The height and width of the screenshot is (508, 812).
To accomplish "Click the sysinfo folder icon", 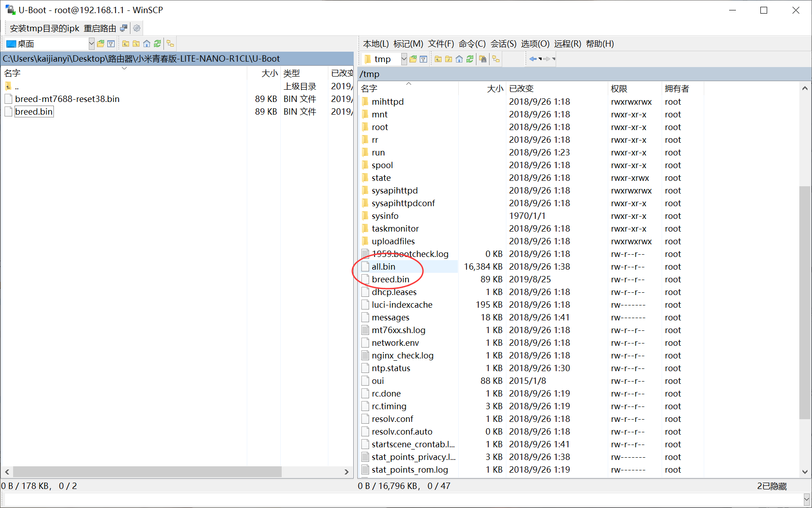I will [x=365, y=216].
